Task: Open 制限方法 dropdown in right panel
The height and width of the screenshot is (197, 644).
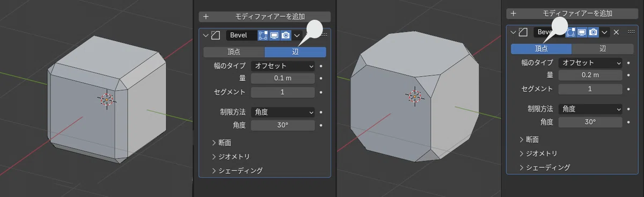Action: [x=590, y=109]
